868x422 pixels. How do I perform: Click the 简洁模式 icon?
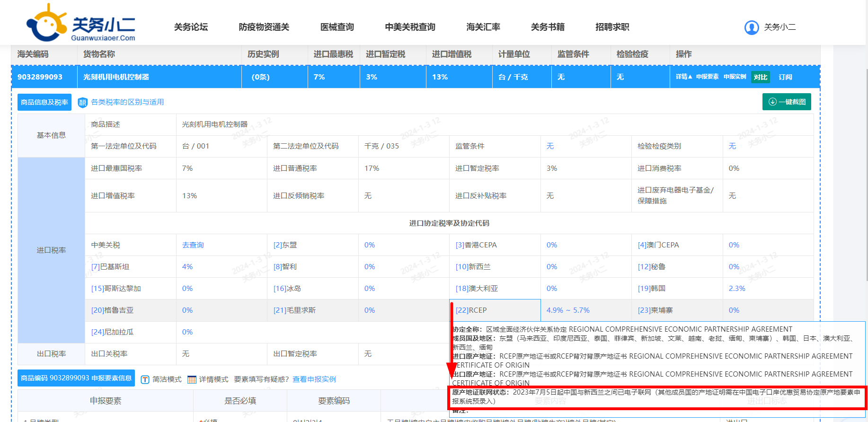coord(145,379)
